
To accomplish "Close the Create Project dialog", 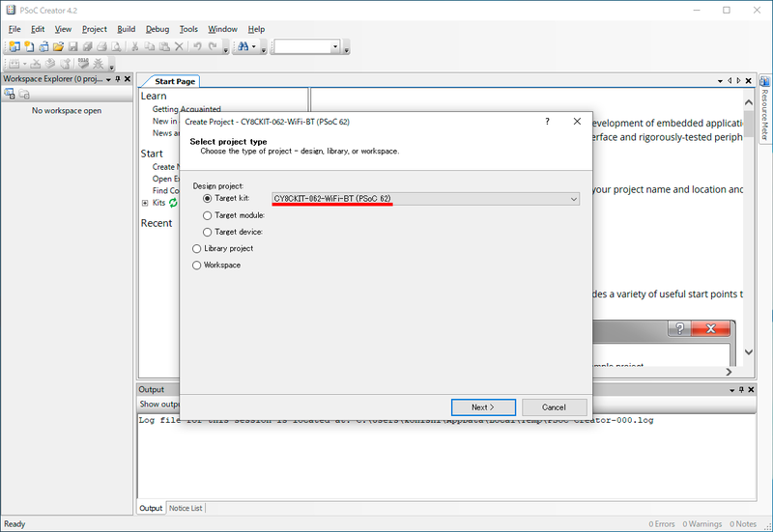I will click(x=577, y=122).
